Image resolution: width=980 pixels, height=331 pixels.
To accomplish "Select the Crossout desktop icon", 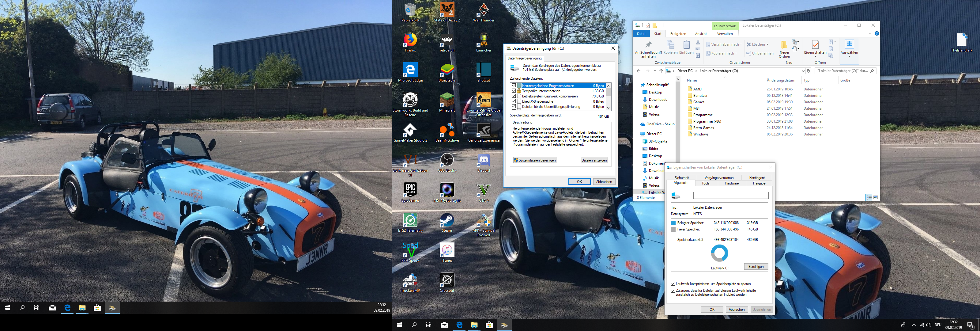I will (447, 283).
